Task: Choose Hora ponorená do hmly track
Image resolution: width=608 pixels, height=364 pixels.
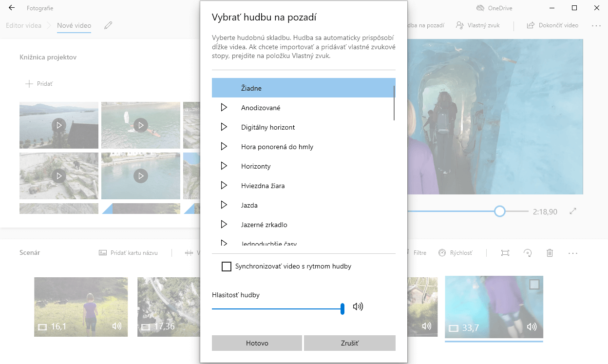Action: (277, 147)
